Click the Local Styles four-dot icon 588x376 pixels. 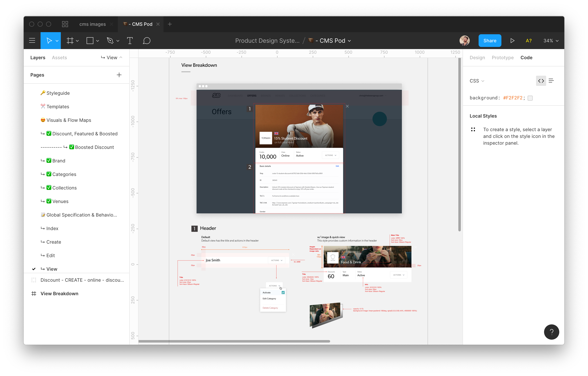[x=473, y=129]
